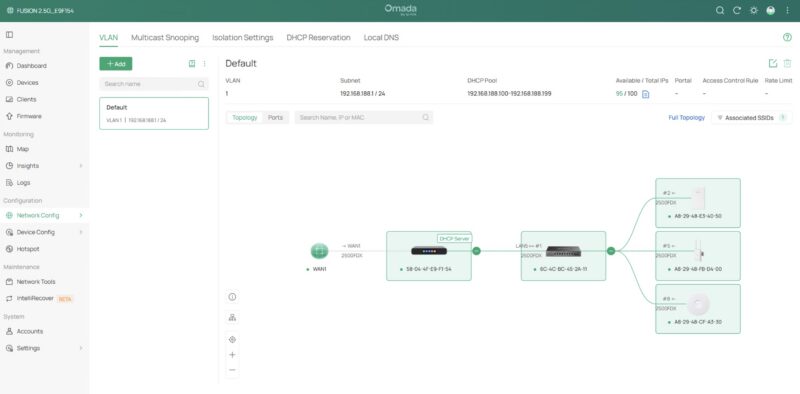Zoom out the topology with minus
Screen dimensions: 800x394
point(232,370)
